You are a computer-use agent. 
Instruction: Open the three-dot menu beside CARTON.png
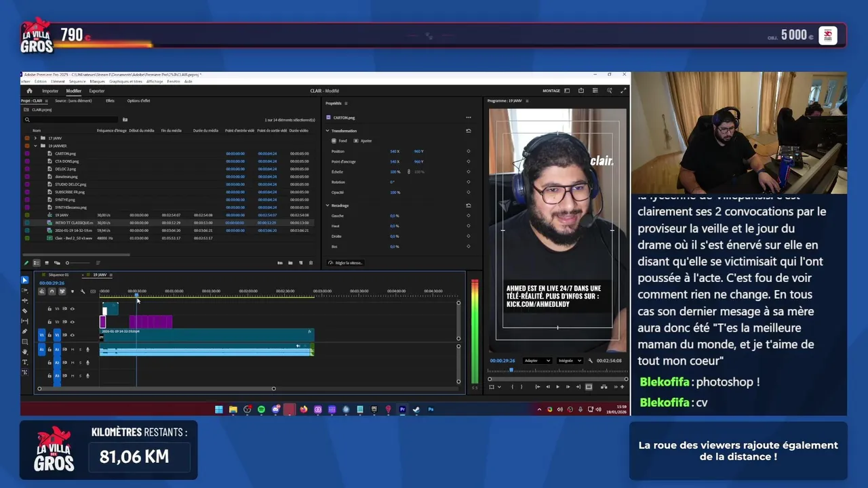[x=468, y=117]
